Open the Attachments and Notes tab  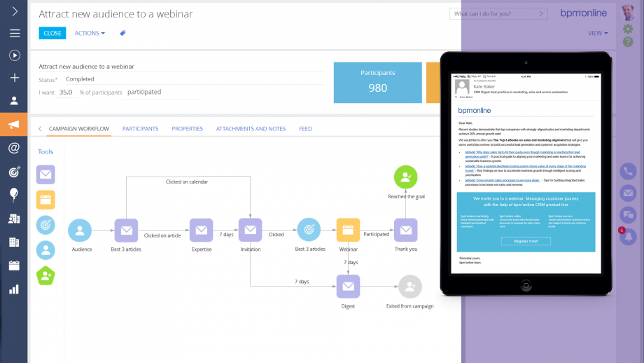point(251,129)
